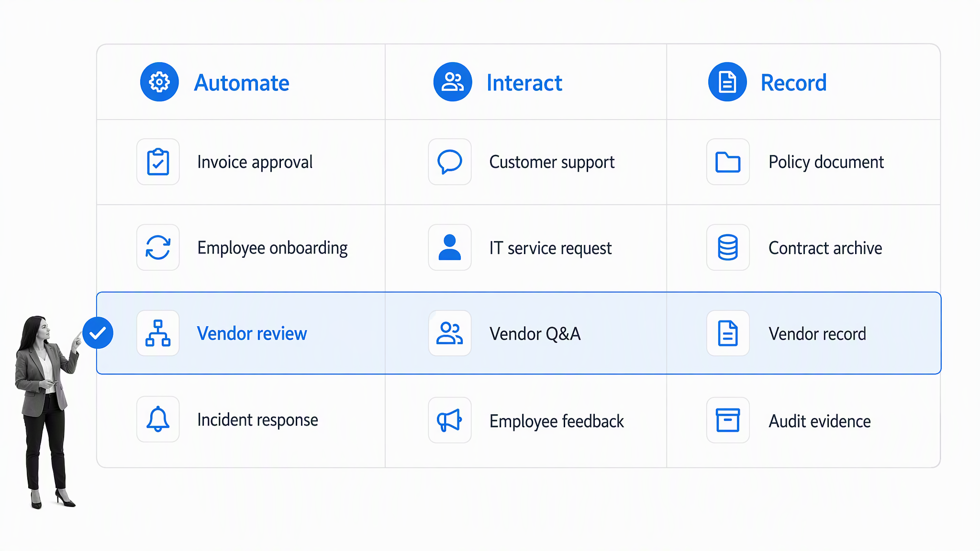The height and width of the screenshot is (551, 980).
Task: Click the Vendor record label
Action: [817, 334]
